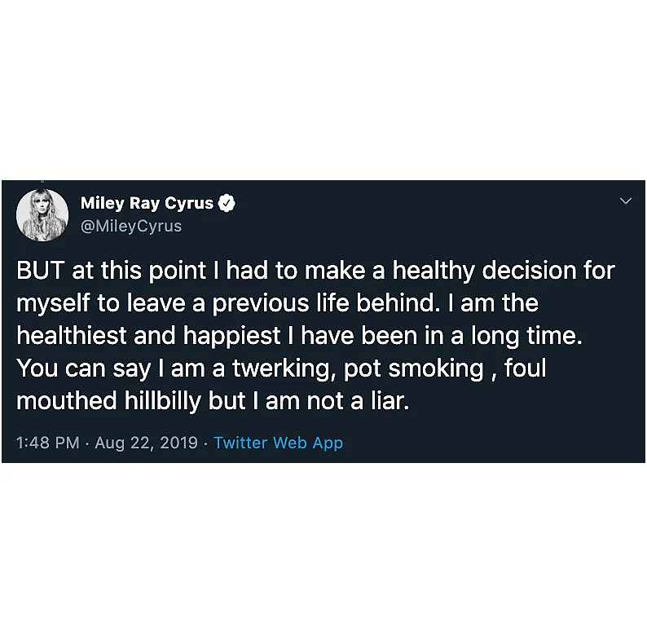Click the word "Cyrus" in the display name

[190, 204]
